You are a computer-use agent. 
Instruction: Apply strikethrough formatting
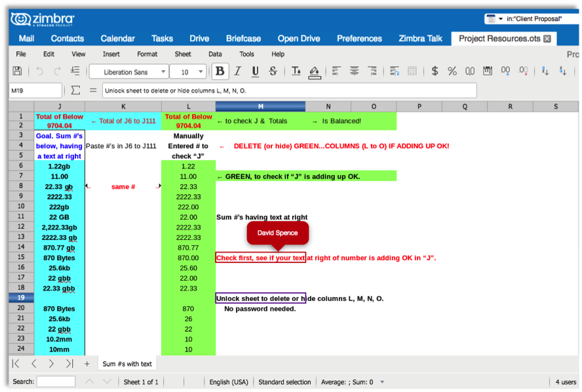(273, 71)
